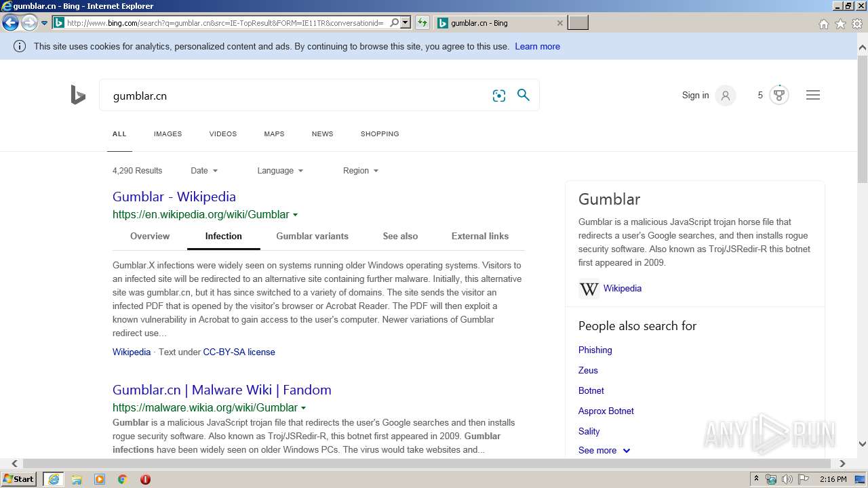
Task: Click Action Center flag tray icon
Action: pyautogui.click(x=803, y=479)
